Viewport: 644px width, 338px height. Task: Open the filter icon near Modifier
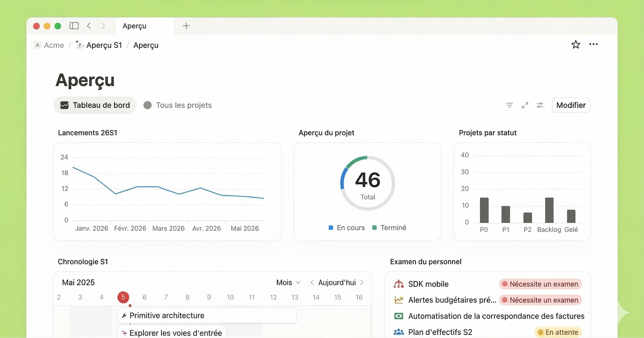coord(509,105)
